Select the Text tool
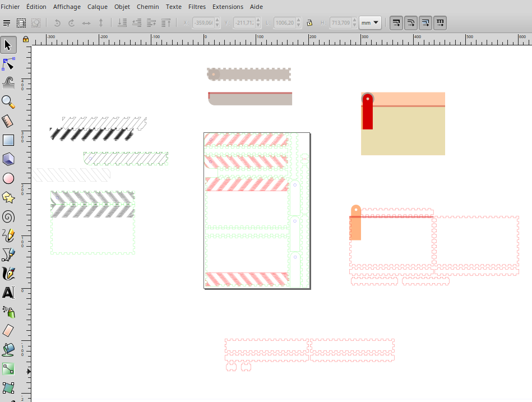The image size is (532, 402). (8, 292)
